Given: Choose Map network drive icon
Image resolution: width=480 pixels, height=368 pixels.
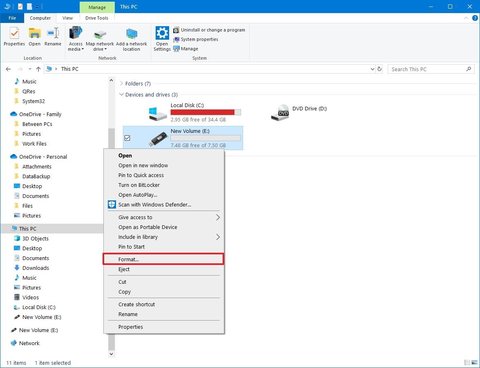Looking at the screenshot, I should [x=100, y=39].
